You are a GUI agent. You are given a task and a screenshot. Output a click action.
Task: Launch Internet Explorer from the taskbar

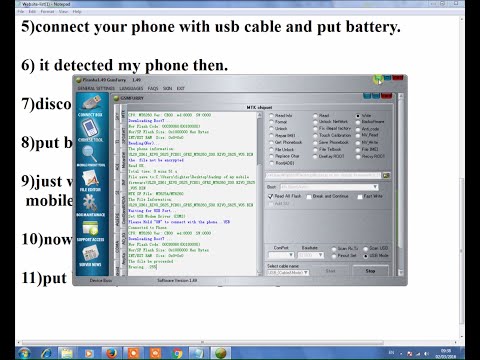(x=46, y=353)
